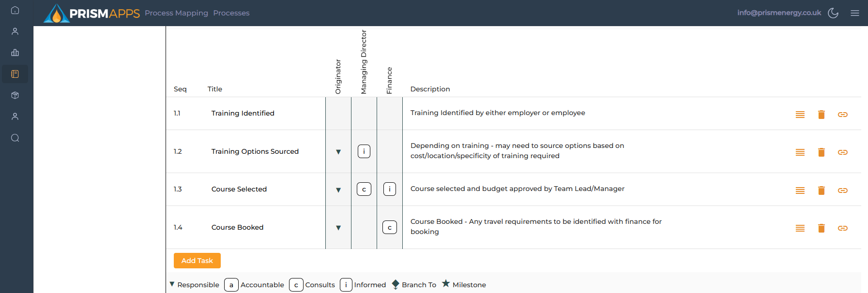
Task: Click link icon for Course Booked row
Action: pos(842,228)
